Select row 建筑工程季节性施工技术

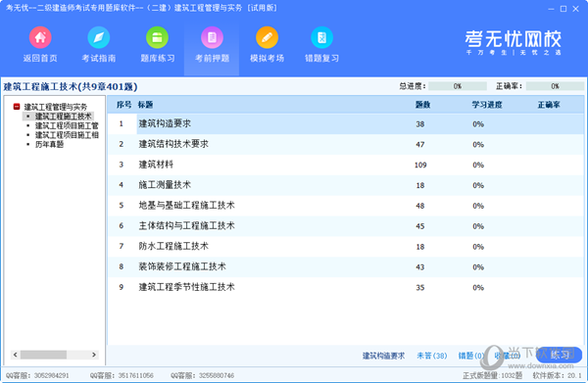point(346,287)
